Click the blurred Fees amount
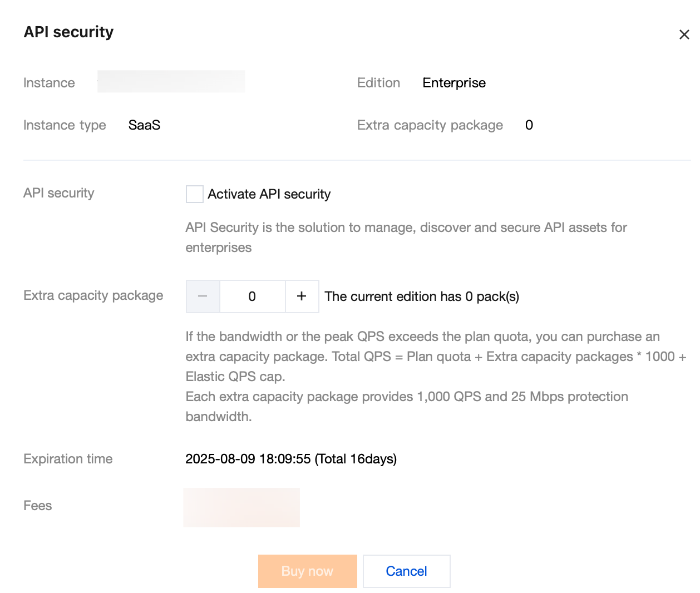700x593 pixels. click(x=241, y=507)
